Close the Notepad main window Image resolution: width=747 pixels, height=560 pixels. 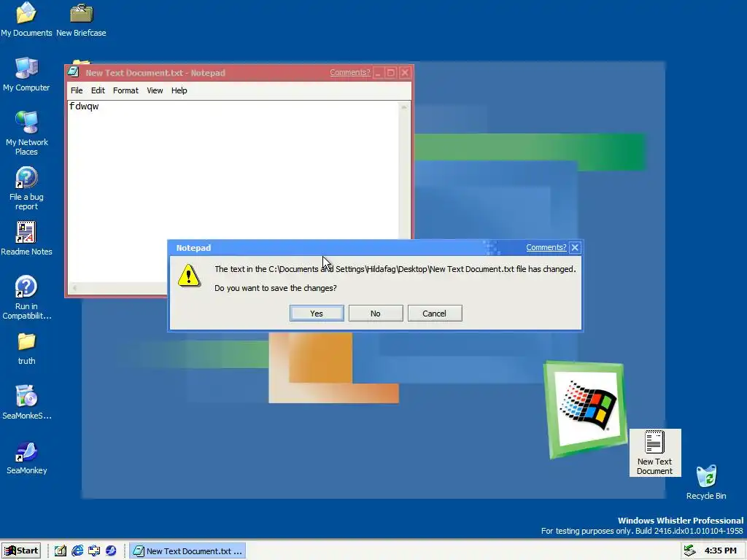[x=405, y=73]
